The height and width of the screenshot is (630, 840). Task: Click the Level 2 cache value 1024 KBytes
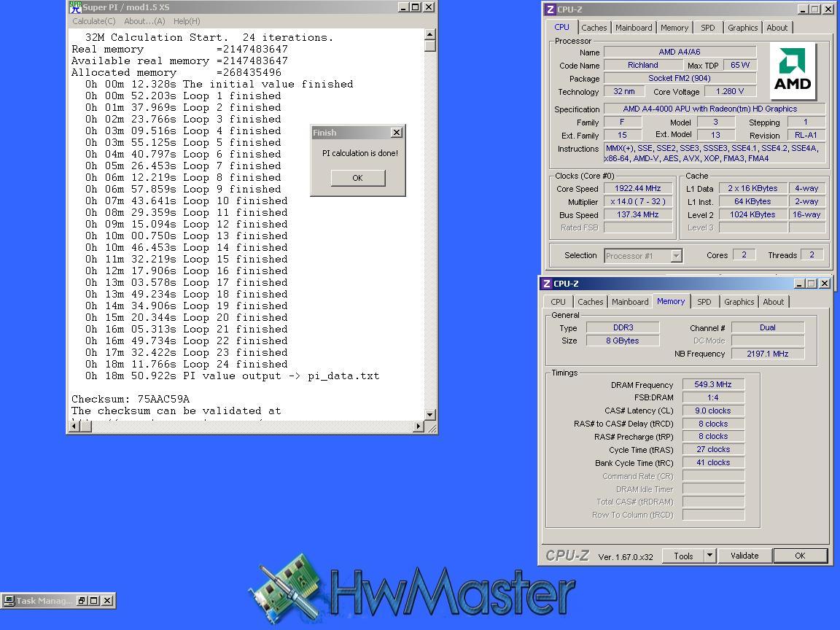click(752, 214)
